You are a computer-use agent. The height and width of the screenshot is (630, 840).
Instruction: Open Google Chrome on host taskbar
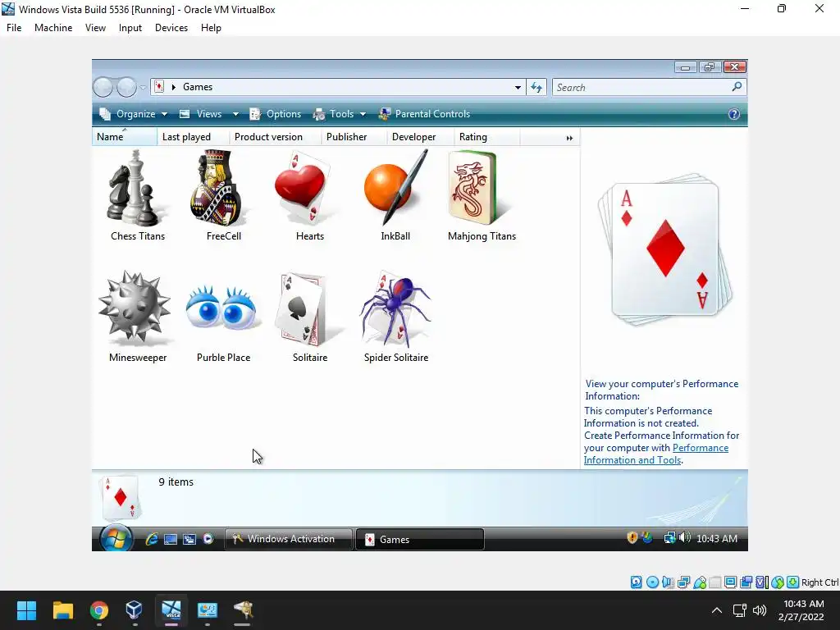[x=99, y=610]
